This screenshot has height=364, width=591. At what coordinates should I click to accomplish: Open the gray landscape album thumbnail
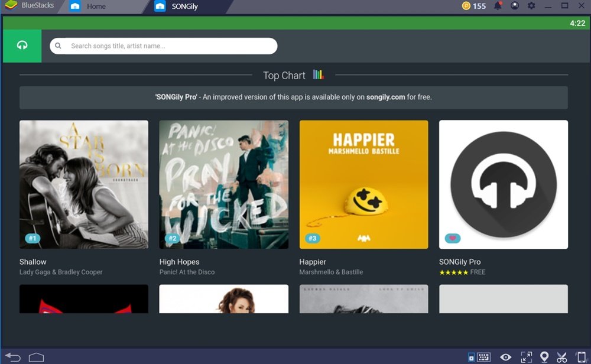pyautogui.click(x=363, y=299)
